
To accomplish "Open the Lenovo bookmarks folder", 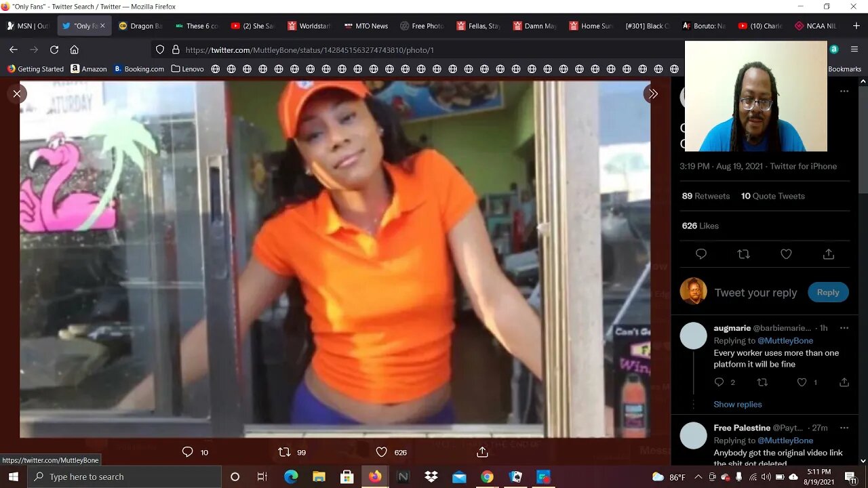I will point(188,68).
